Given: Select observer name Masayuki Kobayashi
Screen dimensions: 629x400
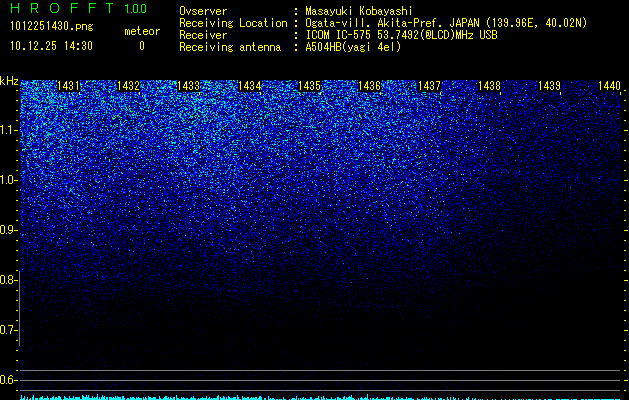Looking at the screenshot, I should 358,11.
